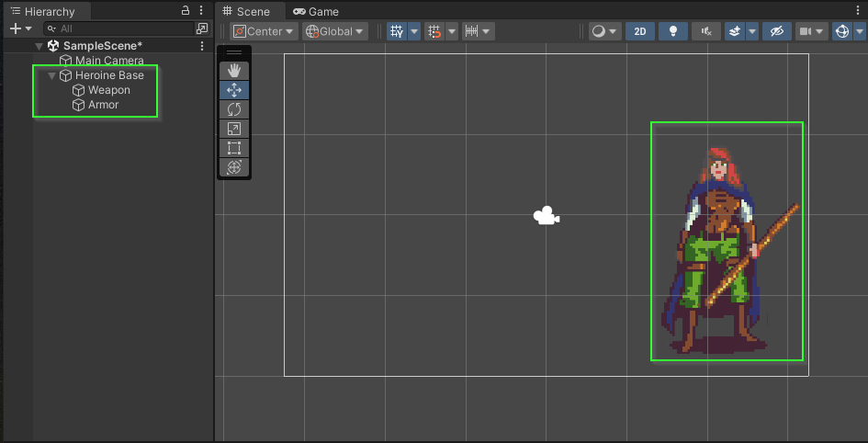Screen dimensions: 868x443
Task: Open the Center pivot mode dropdown
Action: [264, 31]
